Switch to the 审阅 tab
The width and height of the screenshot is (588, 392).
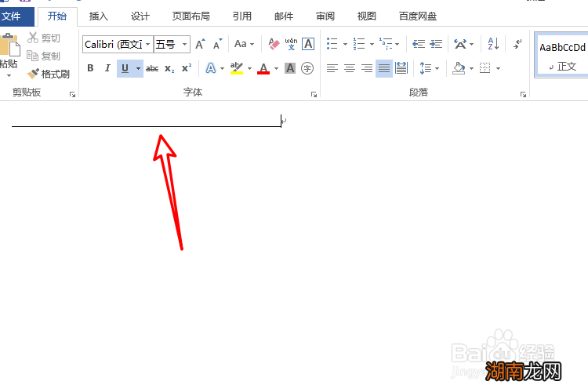(x=325, y=16)
